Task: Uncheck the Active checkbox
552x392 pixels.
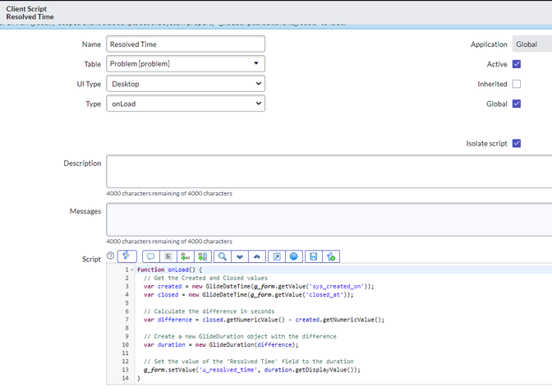Action: pyautogui.click(x=517, y=64)
